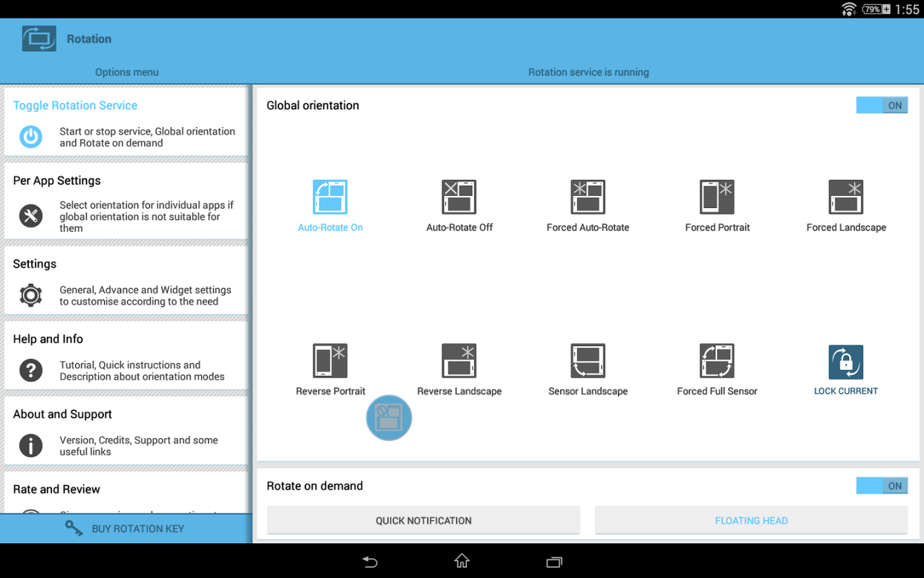Click the Reverse Landscape label
Screen dimensions: 924x578
[x=459, y=391]
